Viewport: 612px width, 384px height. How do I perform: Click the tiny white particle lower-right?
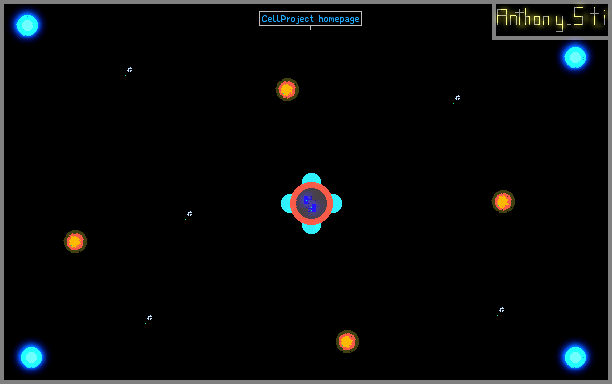(502, 310)
